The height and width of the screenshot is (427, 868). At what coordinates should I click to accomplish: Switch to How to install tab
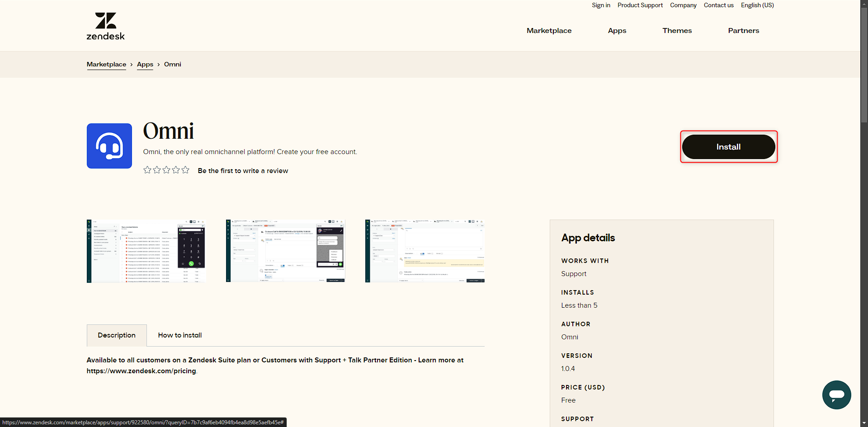click(180, 335)
